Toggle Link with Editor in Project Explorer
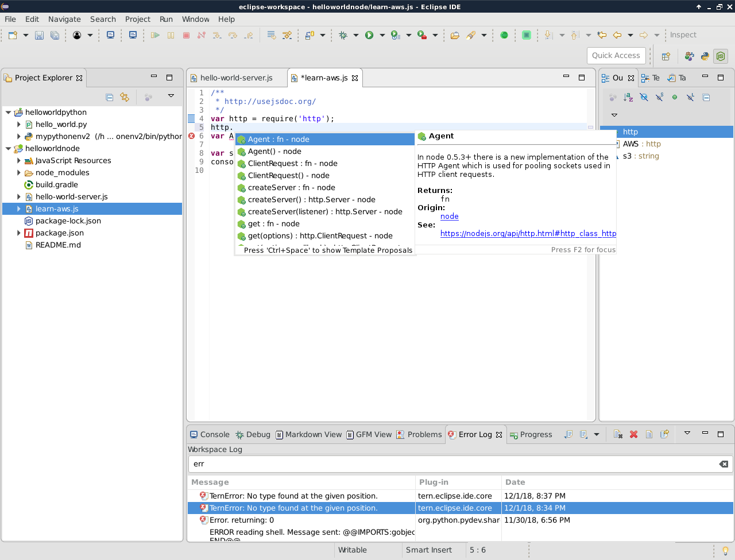This screenshot has width=735, height=560. point(125,98)
